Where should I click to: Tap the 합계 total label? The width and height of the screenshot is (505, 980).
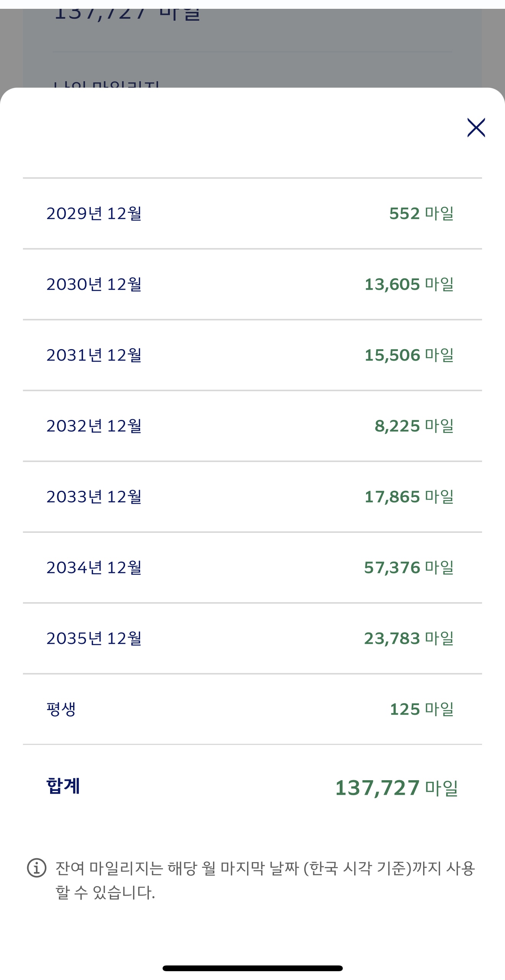[63, 786]
